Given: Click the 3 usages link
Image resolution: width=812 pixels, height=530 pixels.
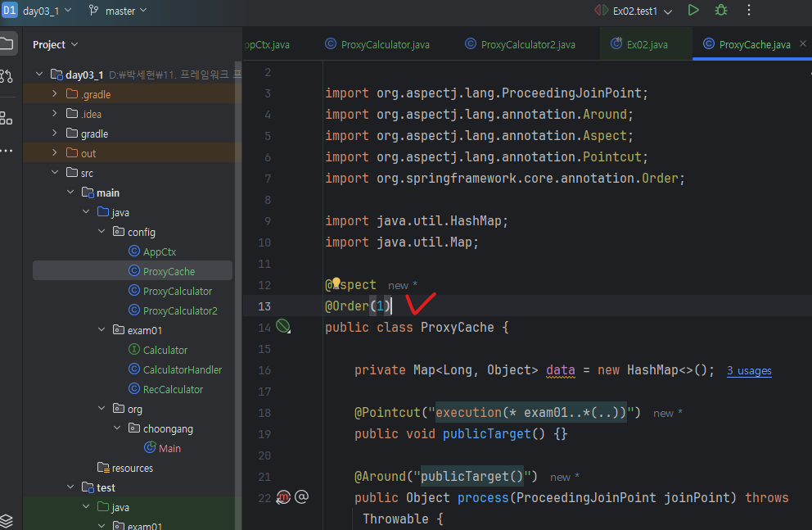Looking at the screenshot, I should click(749, 371).
